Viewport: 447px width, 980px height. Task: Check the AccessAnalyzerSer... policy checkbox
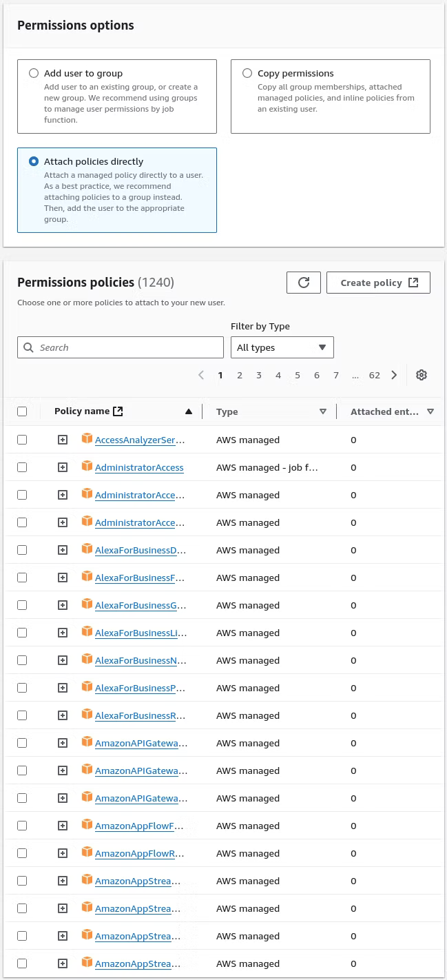point(22,440)
